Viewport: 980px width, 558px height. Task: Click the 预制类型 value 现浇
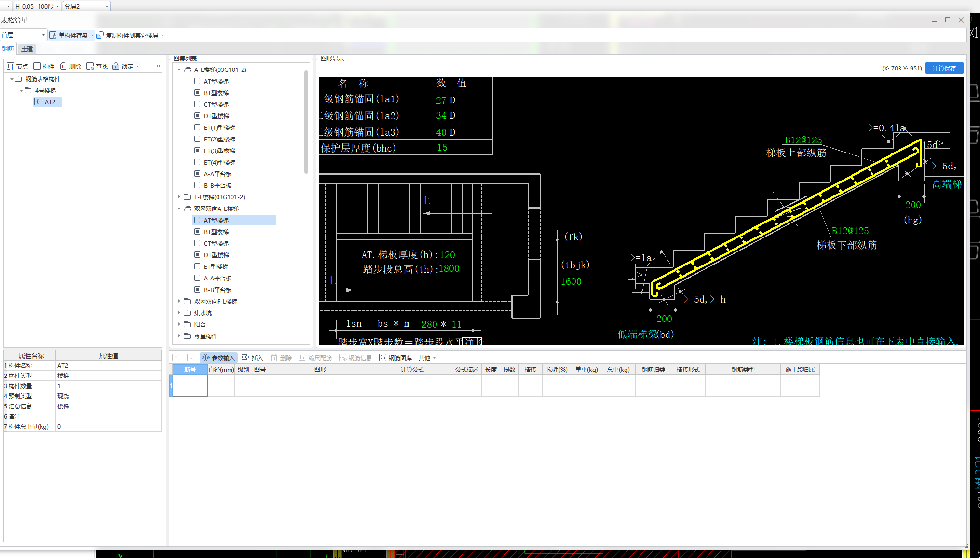109,396
